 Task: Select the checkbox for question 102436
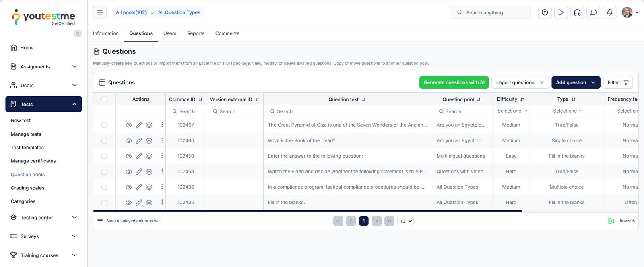(x=104, y=187)
